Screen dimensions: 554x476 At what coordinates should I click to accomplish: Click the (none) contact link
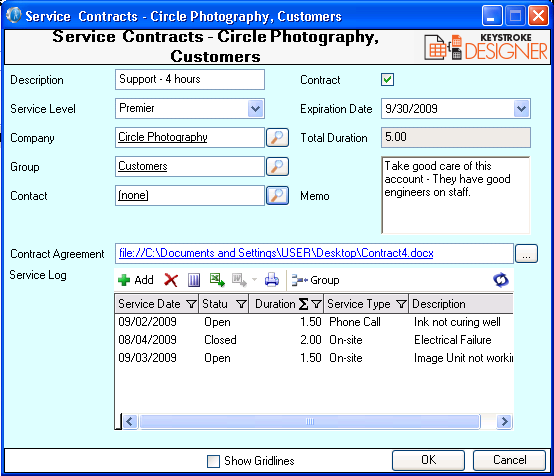click(x=133, y=195)
